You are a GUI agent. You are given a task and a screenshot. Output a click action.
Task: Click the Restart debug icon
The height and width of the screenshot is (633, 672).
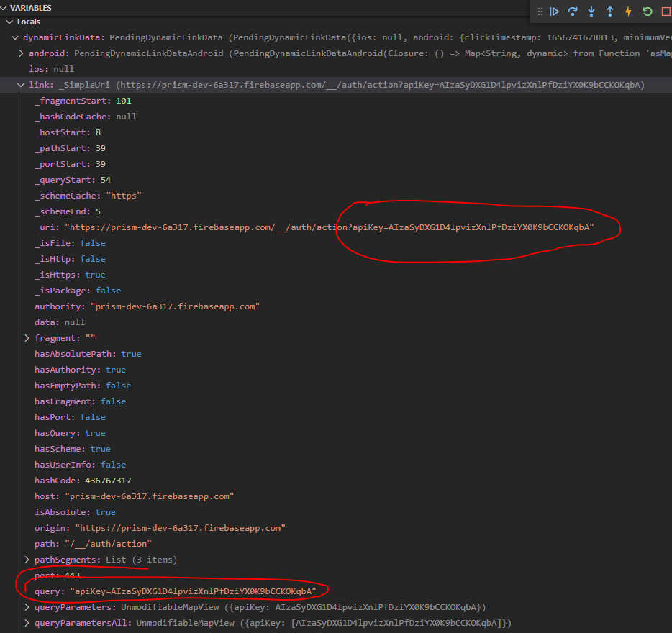click(647, 12)
